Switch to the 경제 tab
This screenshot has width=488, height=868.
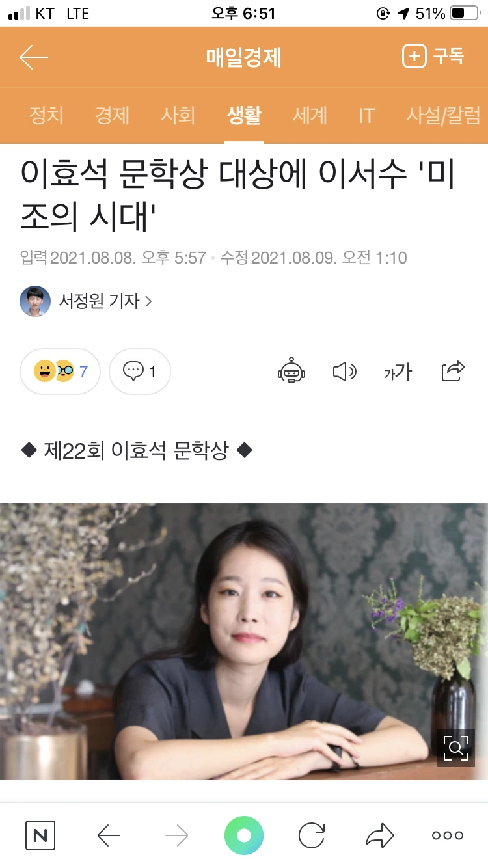coord(112,116)
